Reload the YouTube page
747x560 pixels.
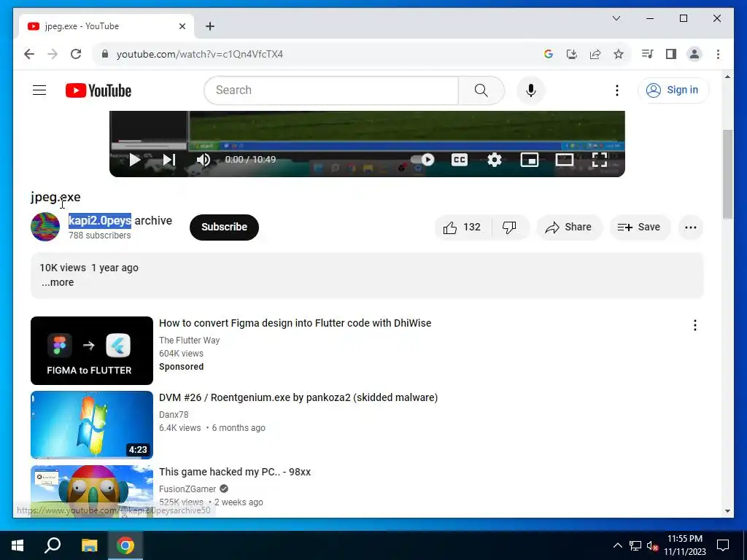coord(76,54)
